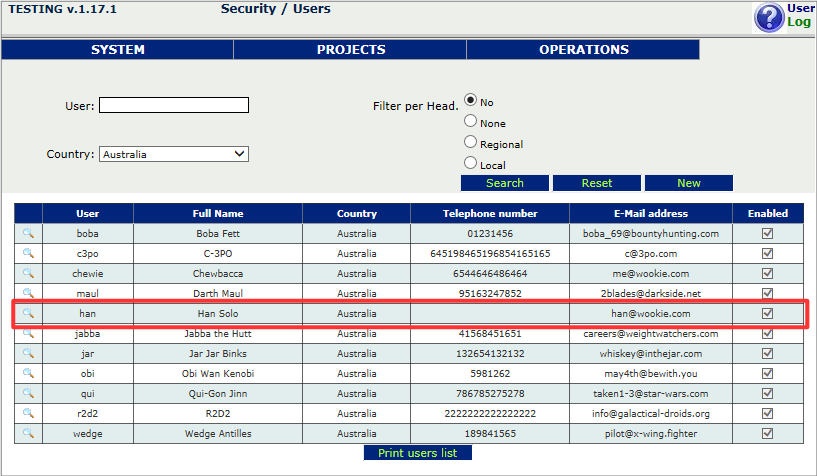
Task: Click the Search button
Action: [x=505, y=183]
